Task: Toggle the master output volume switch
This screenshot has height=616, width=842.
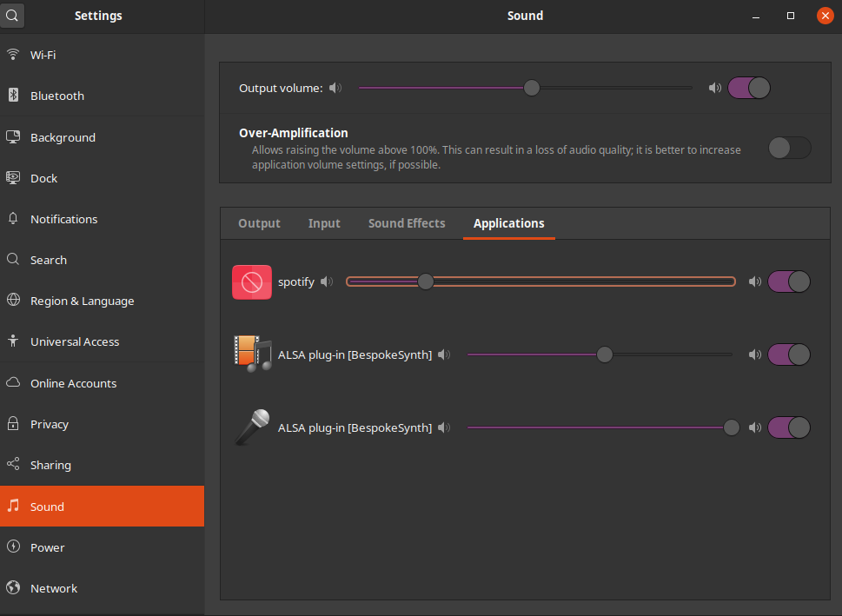Action: pos(748,88)
